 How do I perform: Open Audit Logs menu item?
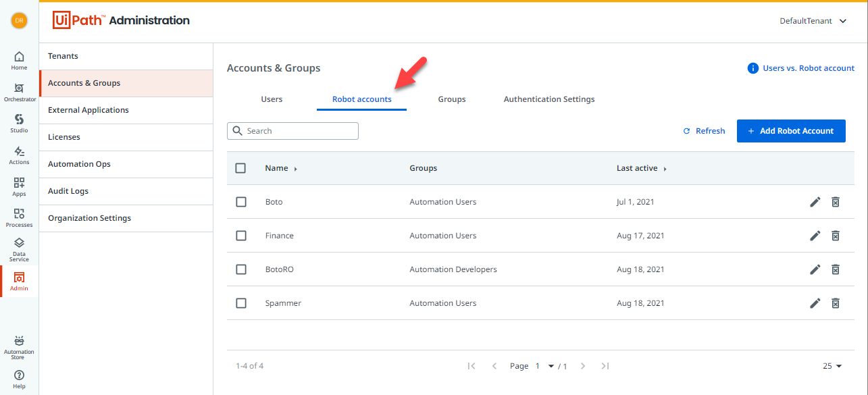126,191
